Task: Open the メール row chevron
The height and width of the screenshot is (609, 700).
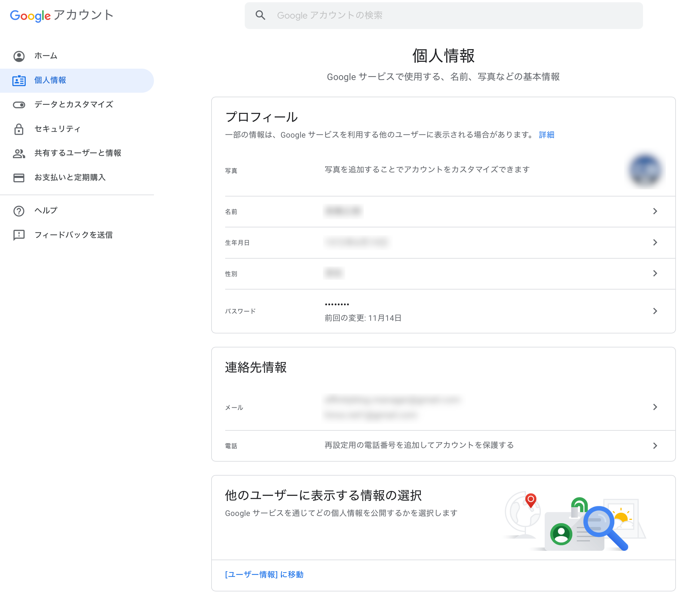Action: point(655,407)
